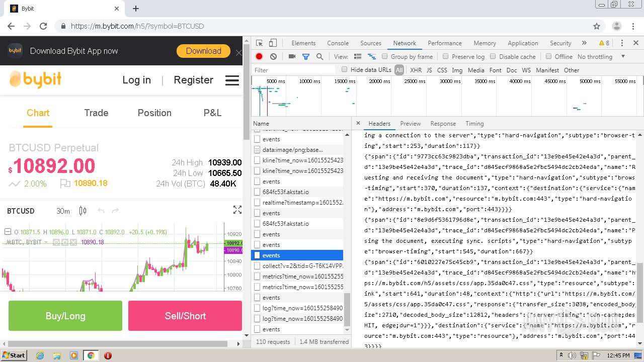
Task: Open the Chrome profile avatar
Action: coord(616,26)
